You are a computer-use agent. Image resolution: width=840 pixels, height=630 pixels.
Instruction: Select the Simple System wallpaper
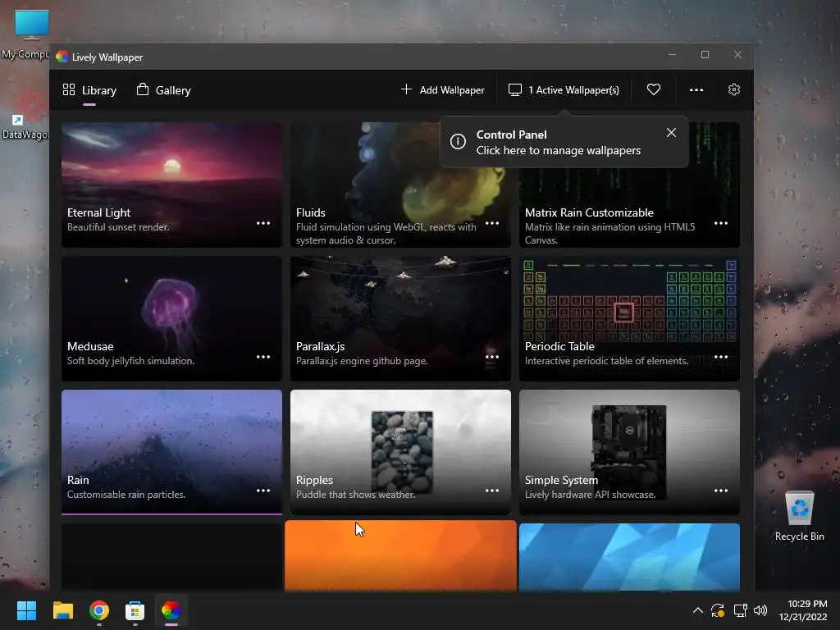pyautogui.click(x=629, y=452)
